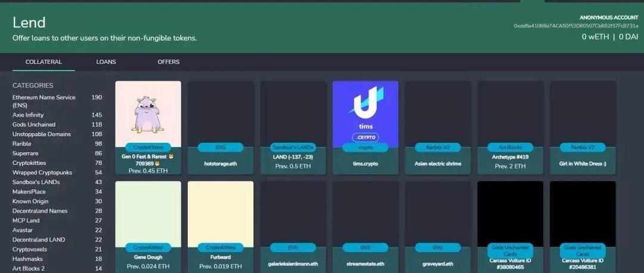Image resolution: width=644 pixels, height=273 pixels.
Task: Filter by Cryptovoxels category
Action: coord(57,249)
